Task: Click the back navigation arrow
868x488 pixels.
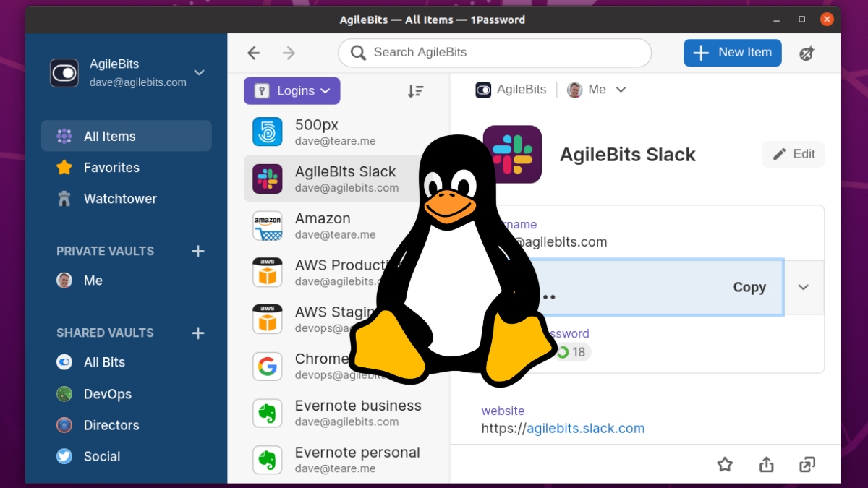Action: coord(253,53)
